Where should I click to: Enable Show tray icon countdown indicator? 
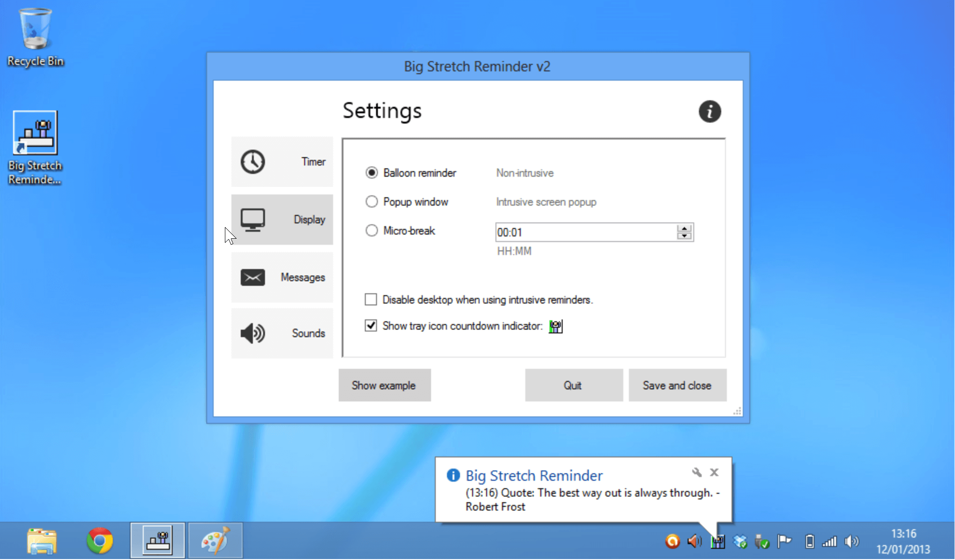(371, 326)
